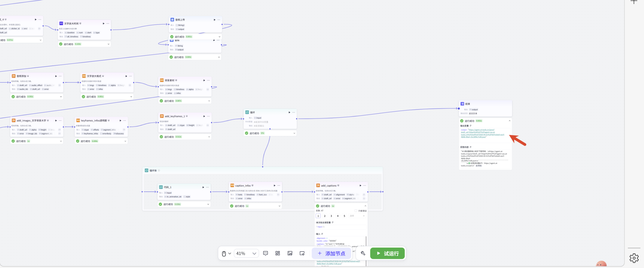This screenshot has width=644, height=268.
Task: Select batch page 5 in add_captions results
Action: point(344,216)
